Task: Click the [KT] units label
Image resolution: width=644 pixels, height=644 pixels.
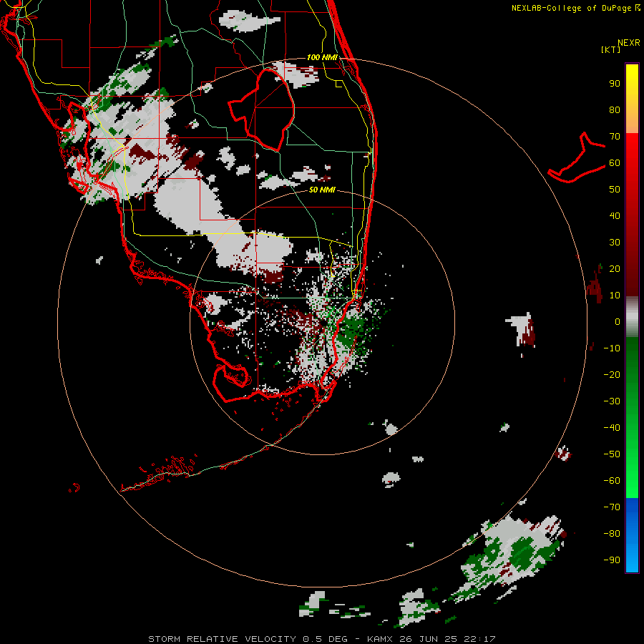Action: [x=610, y=49]
